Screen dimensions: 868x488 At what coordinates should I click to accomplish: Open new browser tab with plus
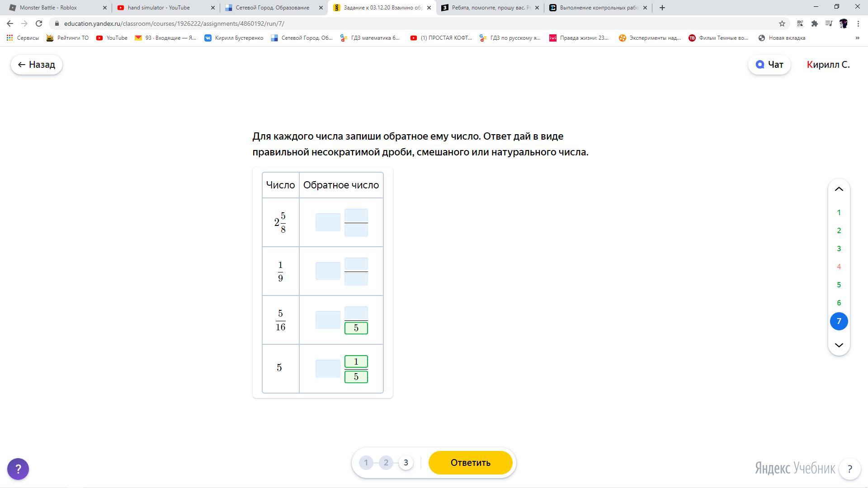662,8
